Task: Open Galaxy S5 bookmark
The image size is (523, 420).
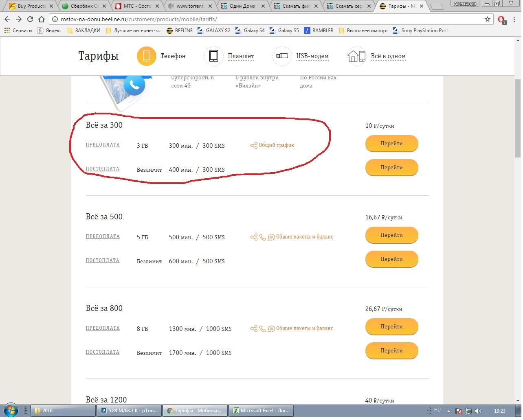Action: 284,31
